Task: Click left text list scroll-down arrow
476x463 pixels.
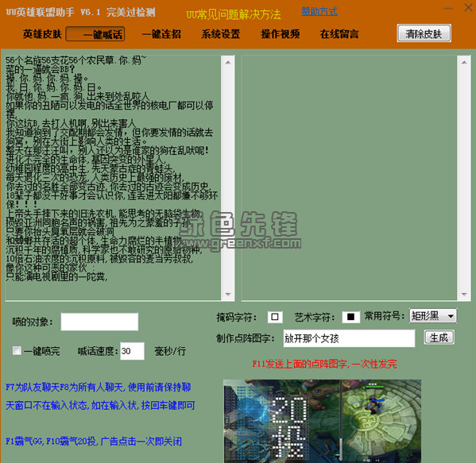Action: [228, 295]
